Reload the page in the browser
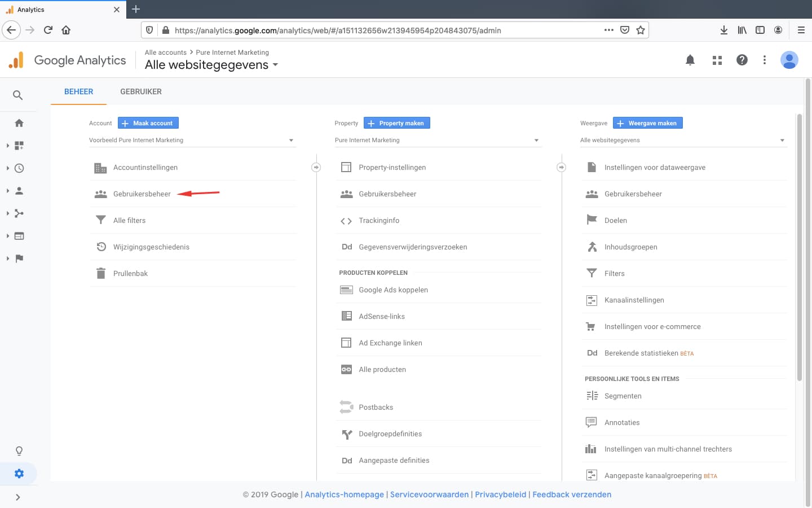Viewport: 812px width, 508px height. click(48, 30)
